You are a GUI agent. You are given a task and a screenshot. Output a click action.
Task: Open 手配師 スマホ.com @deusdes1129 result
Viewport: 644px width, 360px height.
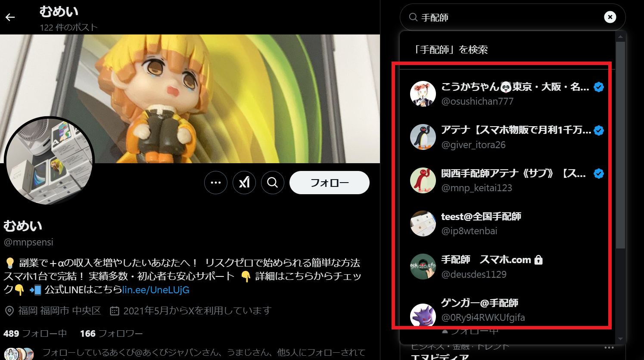(x=507, y=267)
